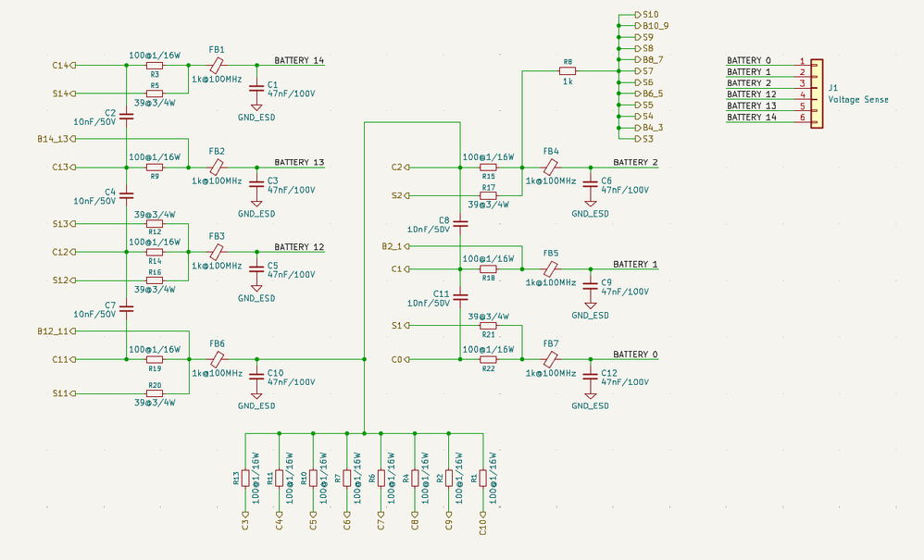This screenshot has width=924, height=560.
Task: Click the '47nF/100V' value of capacitor C1
Action: tap(291, 93)
